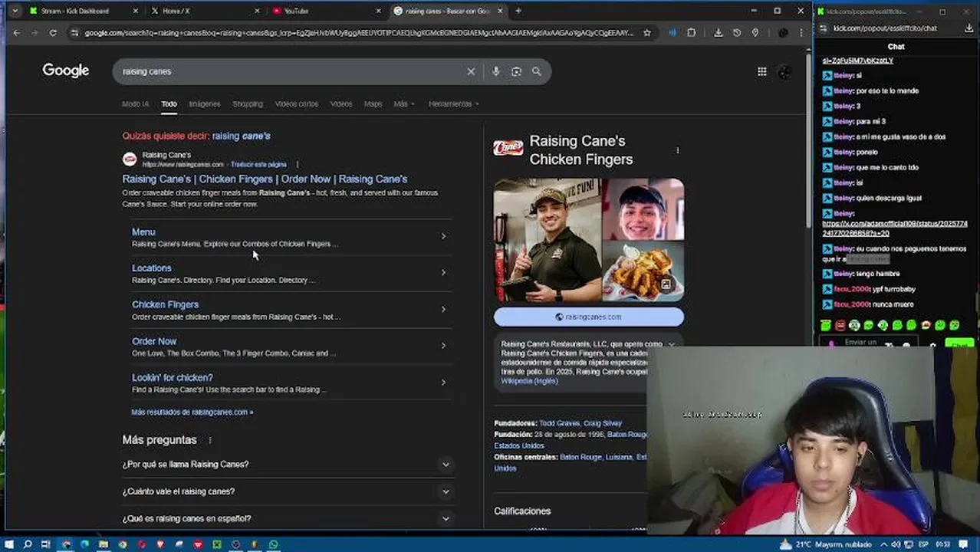
Task: Expand the Menu sitelink chevron
Action: pyautogui.click(x=443, y=236)
